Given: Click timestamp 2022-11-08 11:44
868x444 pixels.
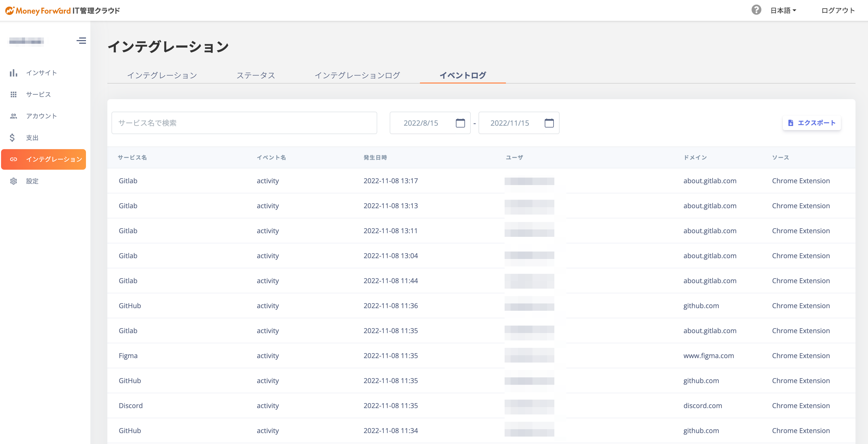Looking at the screenshot, I should pos(390,281).
